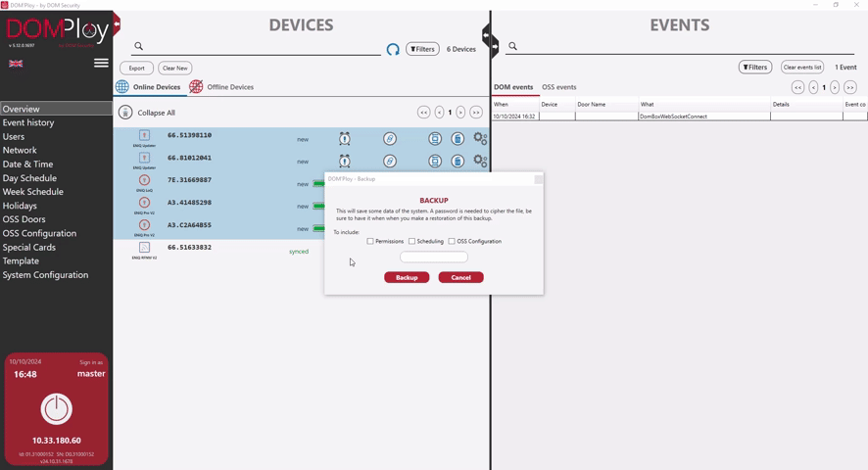The width and height of the screenshot is (868, 470).
Task: Click Collapse All devices
Action: pyautogui.click(x=147, y=113)
